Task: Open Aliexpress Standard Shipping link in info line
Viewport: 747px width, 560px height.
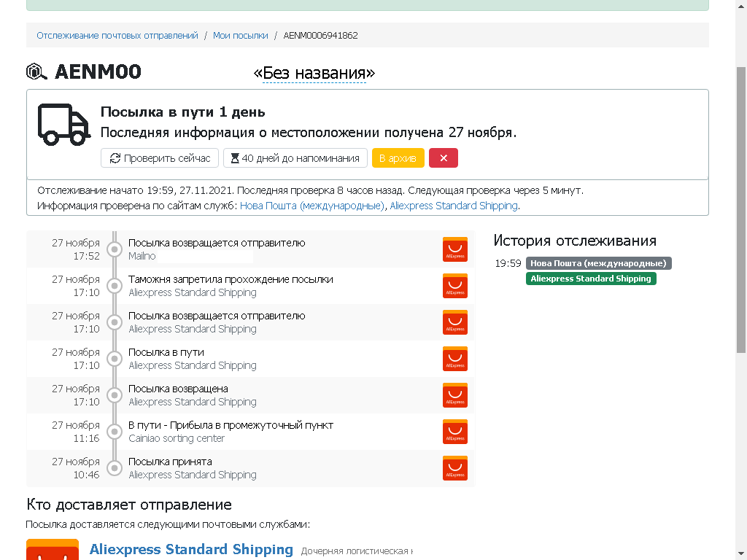Action: click(x=454, y=206)
